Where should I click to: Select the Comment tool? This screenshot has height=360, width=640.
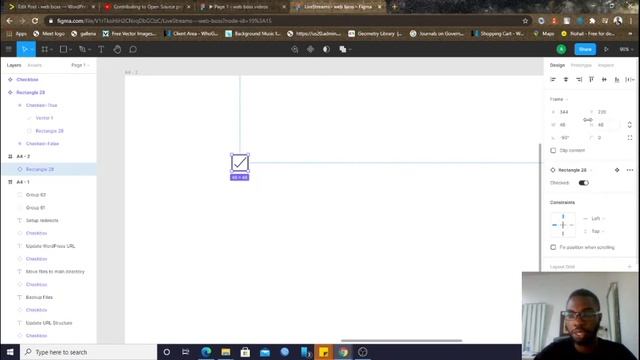click(133, 49)
